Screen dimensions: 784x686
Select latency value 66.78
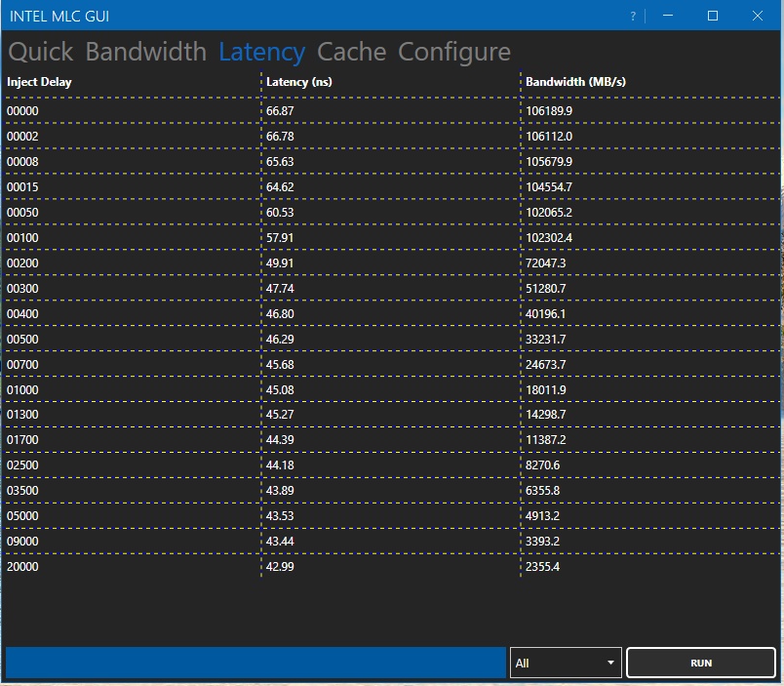[x=280, y=136]
